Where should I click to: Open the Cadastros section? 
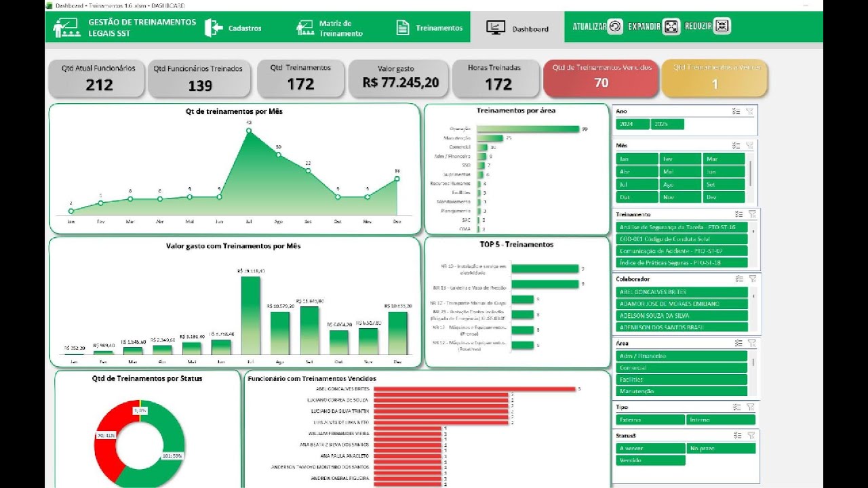click(233, 28)
